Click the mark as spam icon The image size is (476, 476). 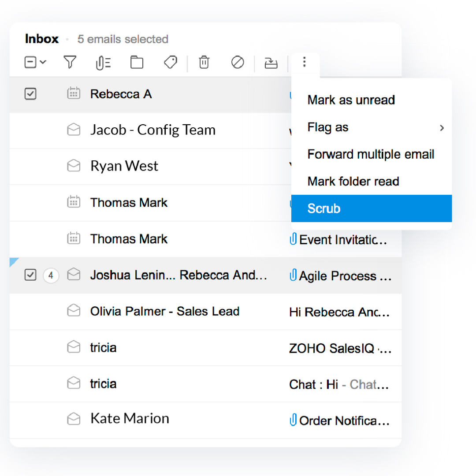238,62
